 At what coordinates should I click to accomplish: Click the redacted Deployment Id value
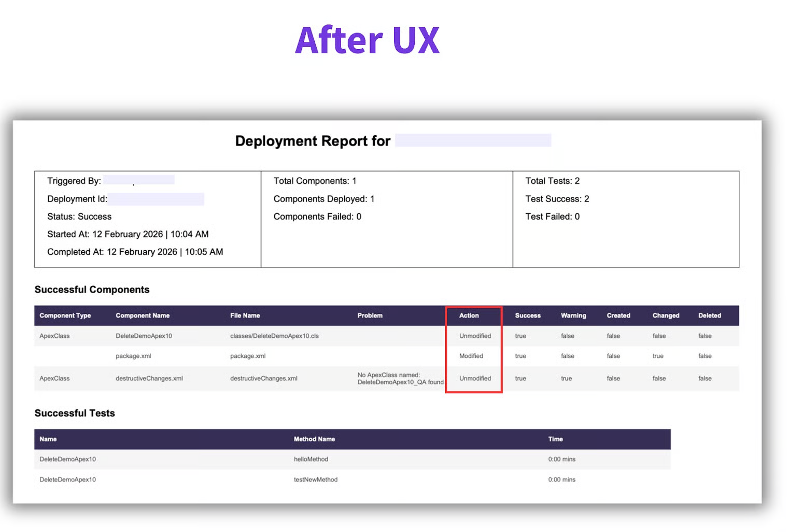point(156,199)
